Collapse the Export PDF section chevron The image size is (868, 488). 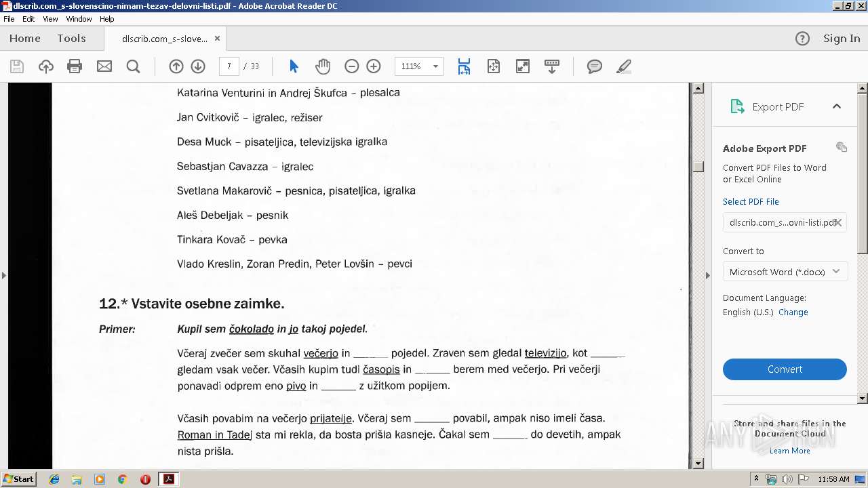pos(837,106)
